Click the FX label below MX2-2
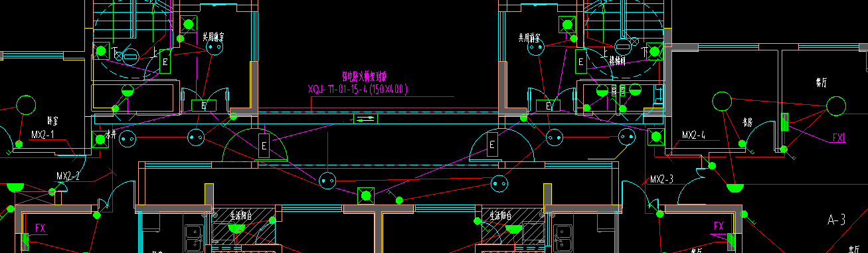Viewport: 868px width, 253px height. coord(40,228)
